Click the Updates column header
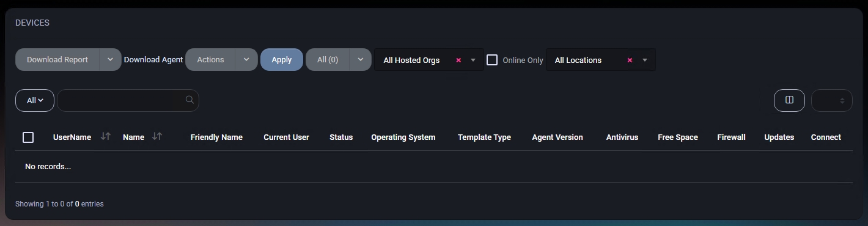Screen dimensions: 868x226 pos(779,137)
